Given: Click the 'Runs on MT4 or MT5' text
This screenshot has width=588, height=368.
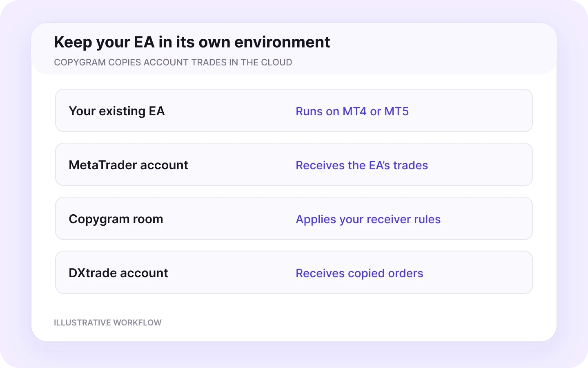Looking at the screenshot, I should (x=352, y=111).
